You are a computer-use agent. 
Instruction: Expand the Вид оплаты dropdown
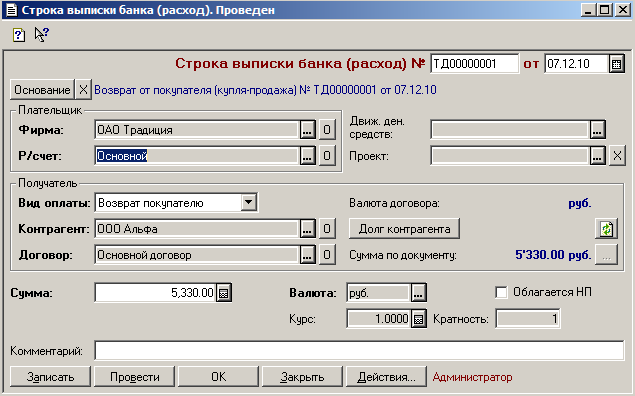click(x=249, y=202)
